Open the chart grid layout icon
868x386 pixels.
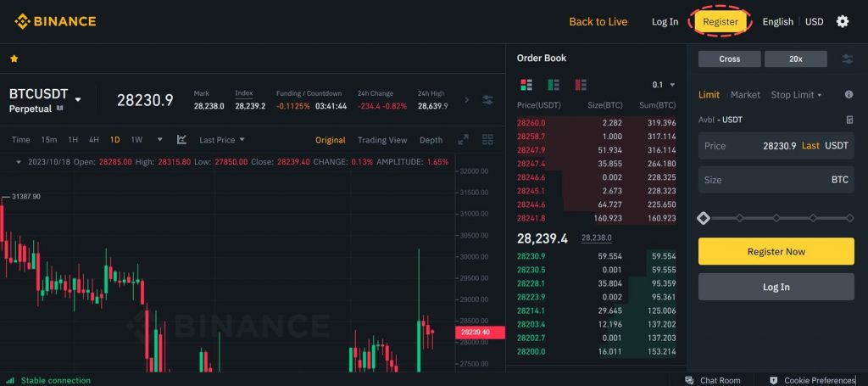click(x=487, y=140)
